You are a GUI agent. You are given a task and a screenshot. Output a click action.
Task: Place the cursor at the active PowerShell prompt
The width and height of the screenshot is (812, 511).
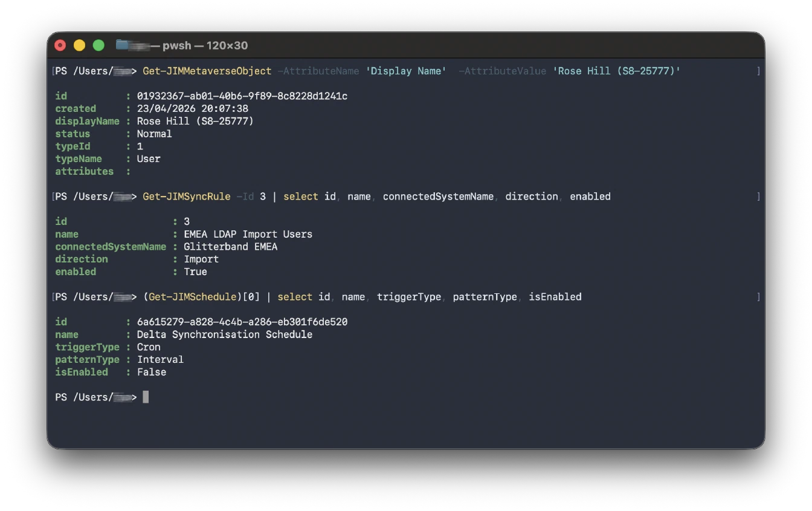point(145,397)
